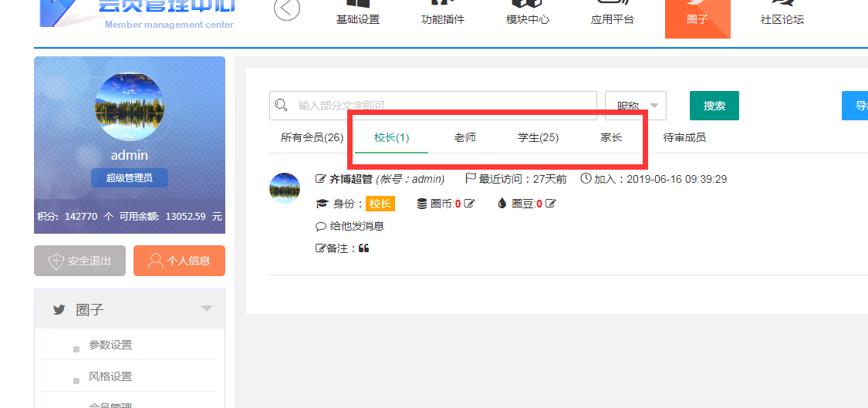Show the 所有会员(26) tab
This screenshot has height=408, width=868.
tap(312, 137)
